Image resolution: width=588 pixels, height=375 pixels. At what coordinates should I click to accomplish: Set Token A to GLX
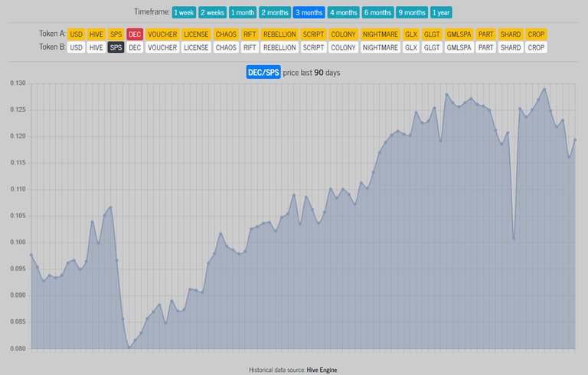click(411, 34)
